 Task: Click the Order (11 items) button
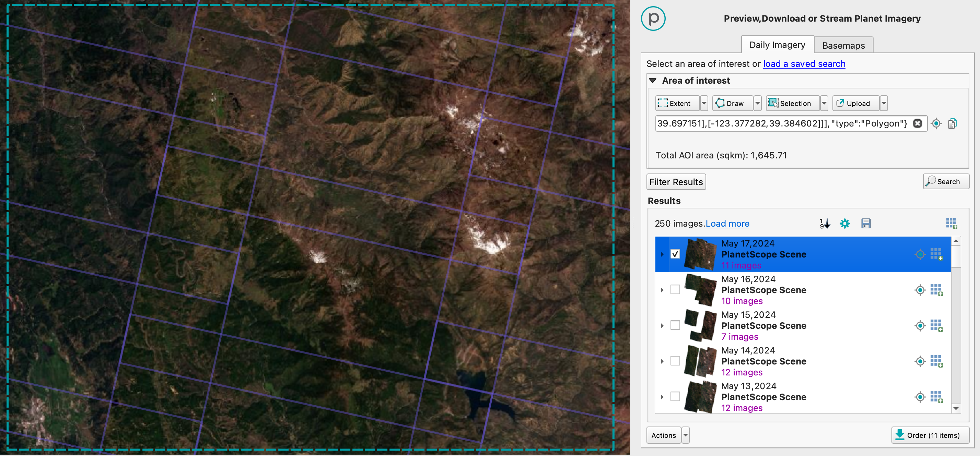point(930,435)
